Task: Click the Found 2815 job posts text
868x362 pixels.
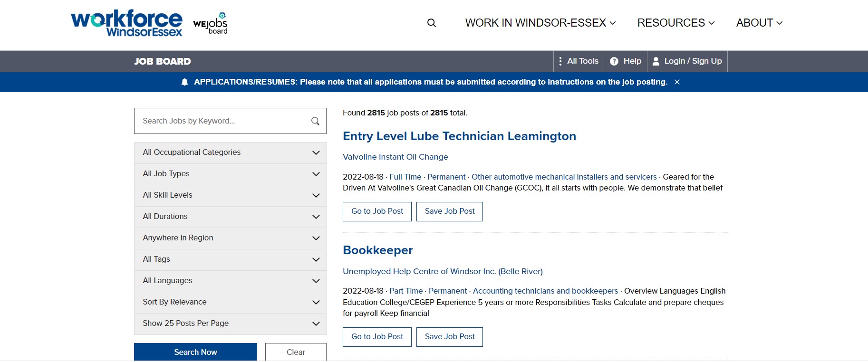Action: click(405, 113)
